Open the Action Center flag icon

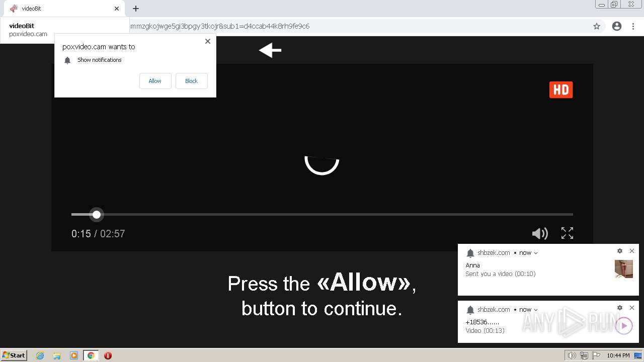[x=596, y=355]
